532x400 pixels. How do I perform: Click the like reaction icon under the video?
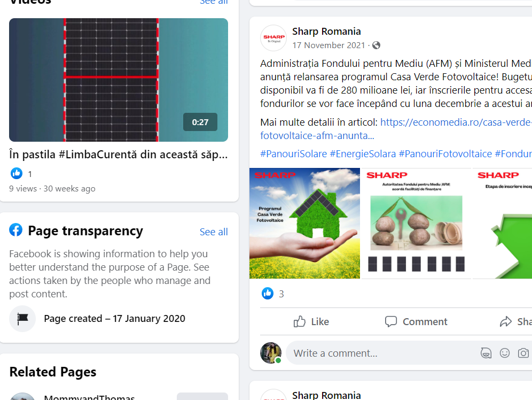(x=16, y=173)
